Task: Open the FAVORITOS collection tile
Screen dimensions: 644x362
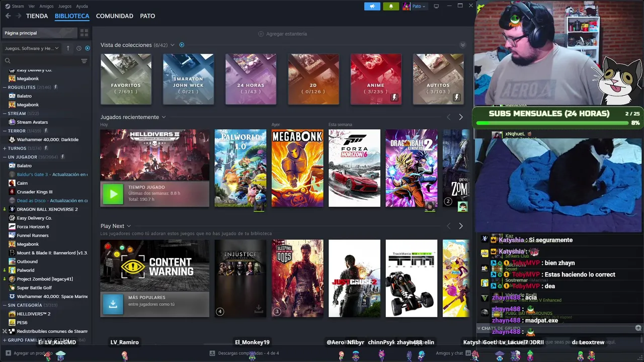Action: (x=126, y=79)
